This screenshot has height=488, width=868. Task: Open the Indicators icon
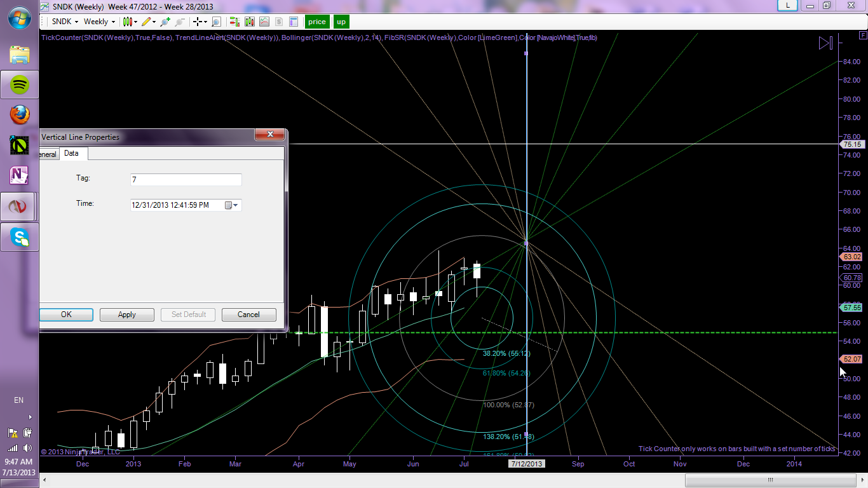click(264, 22)
